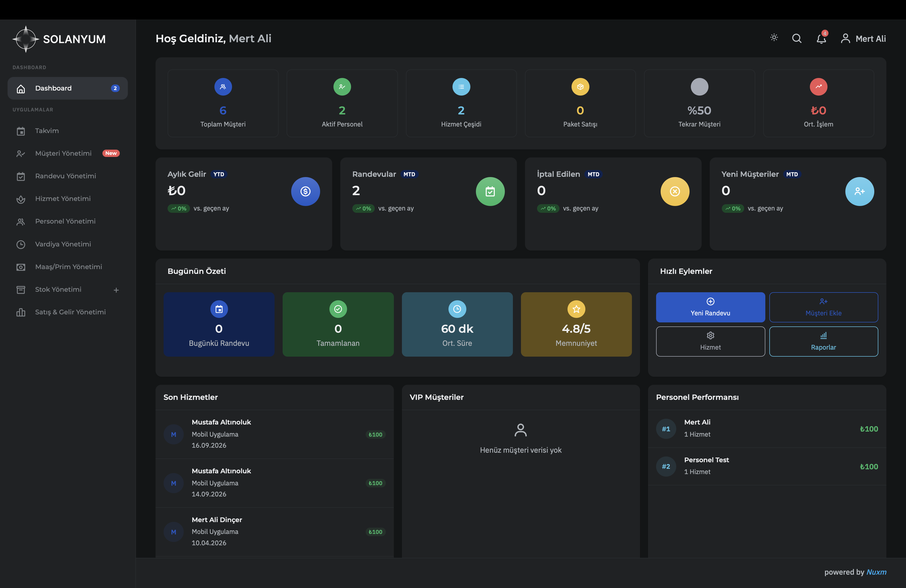Click the Hizmet Çeşidi list icon
Viewport: 906px width, 588px height.
click(x=461, y=87)
